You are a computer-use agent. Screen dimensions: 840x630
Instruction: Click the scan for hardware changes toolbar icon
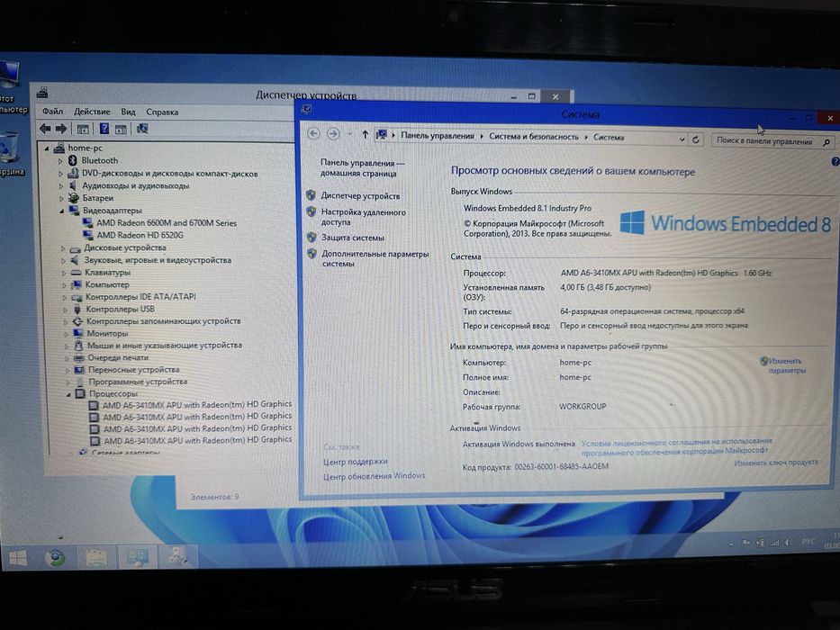click(142, 129)
